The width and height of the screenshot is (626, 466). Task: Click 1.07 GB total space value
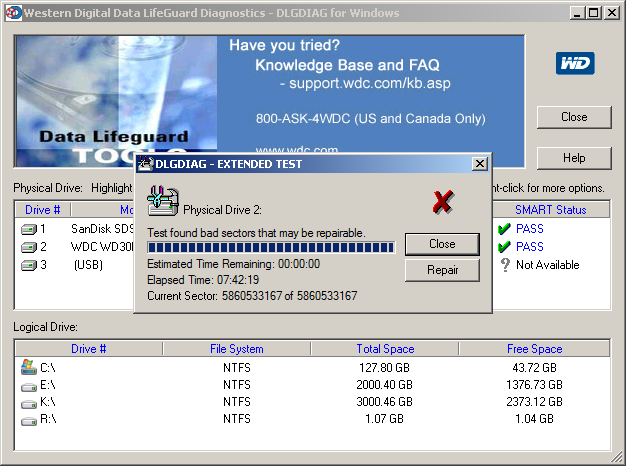point(384,419)
